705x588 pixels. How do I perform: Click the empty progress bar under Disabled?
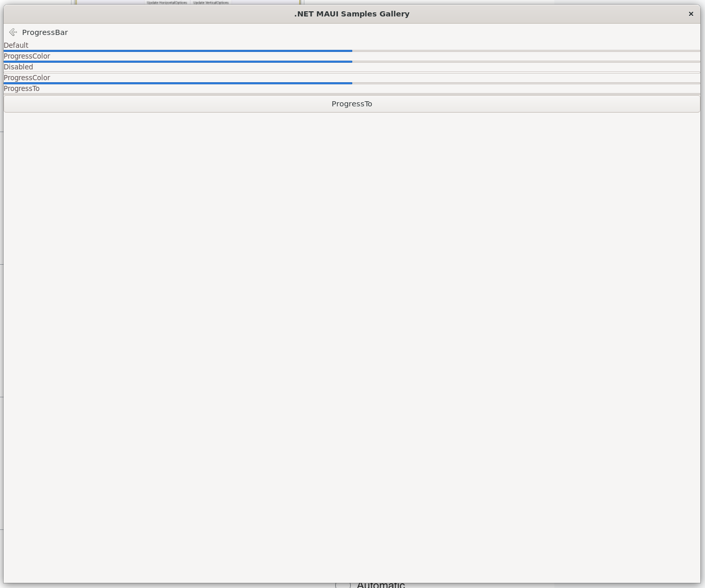point(352,72)
